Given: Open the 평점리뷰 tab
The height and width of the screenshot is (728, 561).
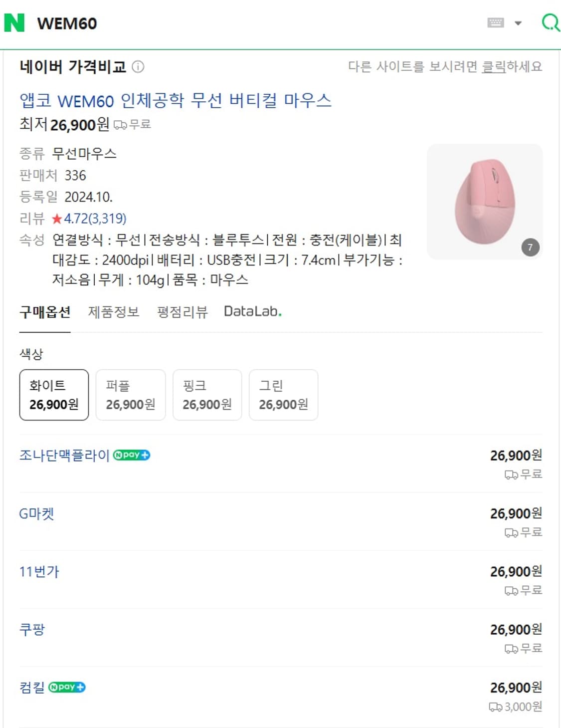Looking at the screenshot, I should click(x=182, y=311).
